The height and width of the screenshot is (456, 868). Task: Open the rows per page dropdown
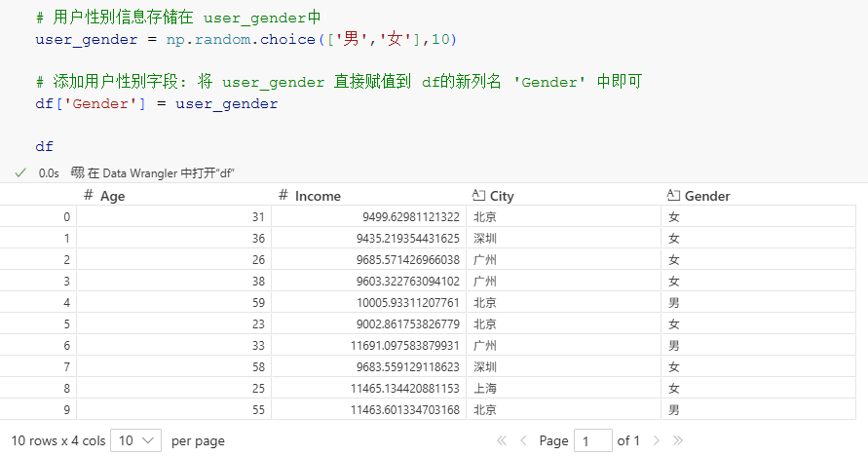[135, 440]
